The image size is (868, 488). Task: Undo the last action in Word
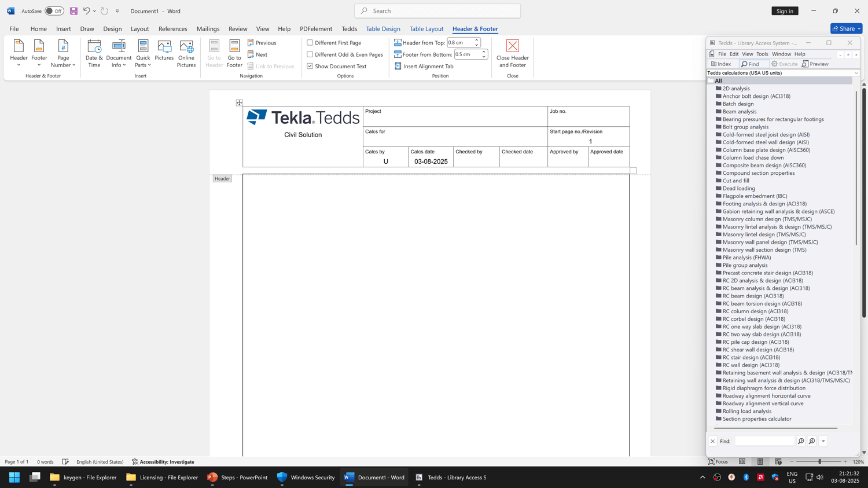86,11
